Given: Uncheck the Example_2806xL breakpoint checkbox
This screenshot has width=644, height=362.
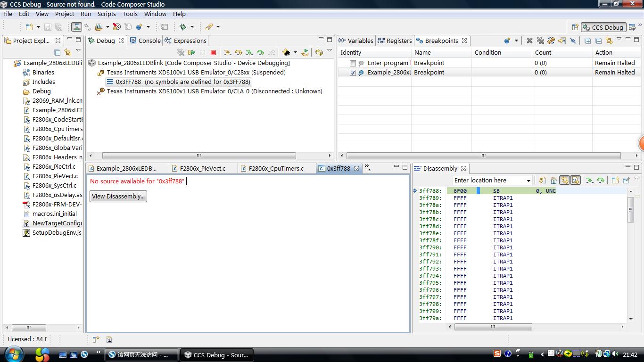Looking at the screenshot, I should (353, 73).
